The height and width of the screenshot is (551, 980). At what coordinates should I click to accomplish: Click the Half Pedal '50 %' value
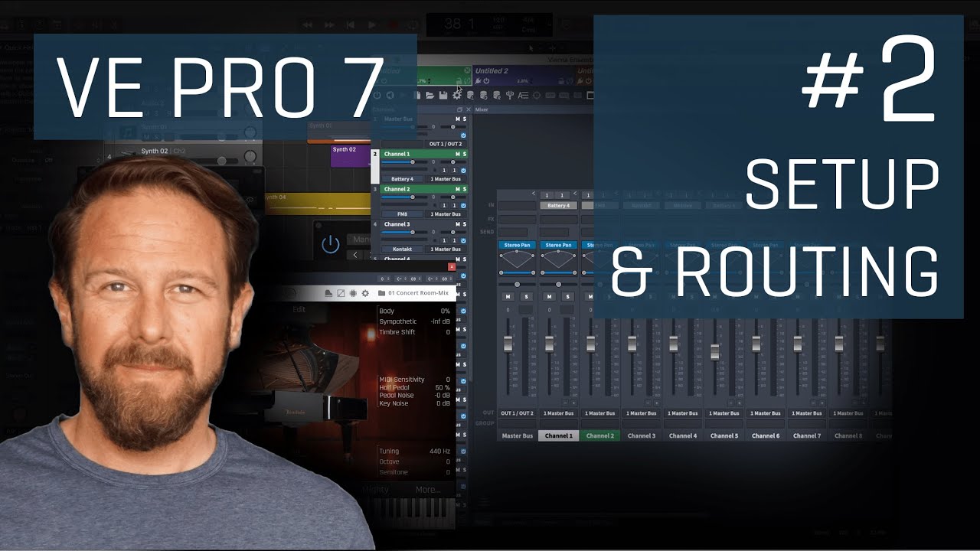(x=442, y=387)
